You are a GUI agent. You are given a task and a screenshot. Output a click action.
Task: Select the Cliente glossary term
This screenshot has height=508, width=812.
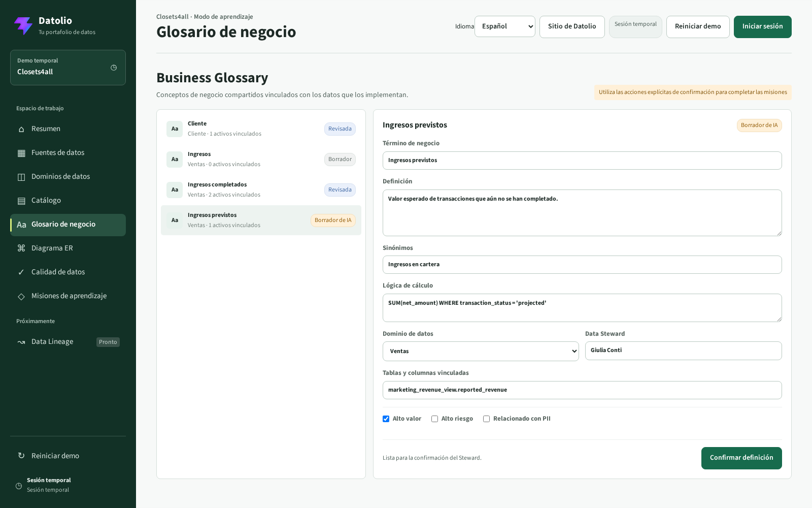click(261, 129)
